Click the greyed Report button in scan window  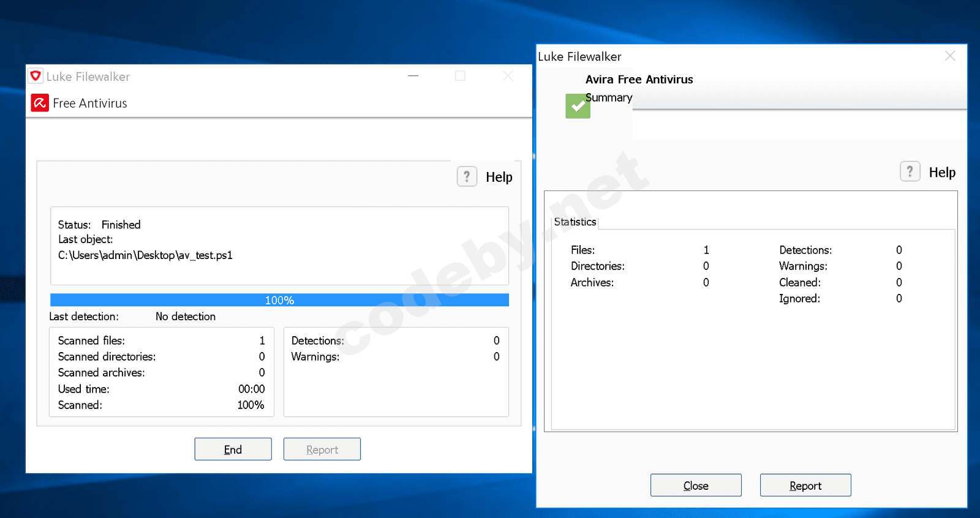pyautogui.click(x=322, y=449)
